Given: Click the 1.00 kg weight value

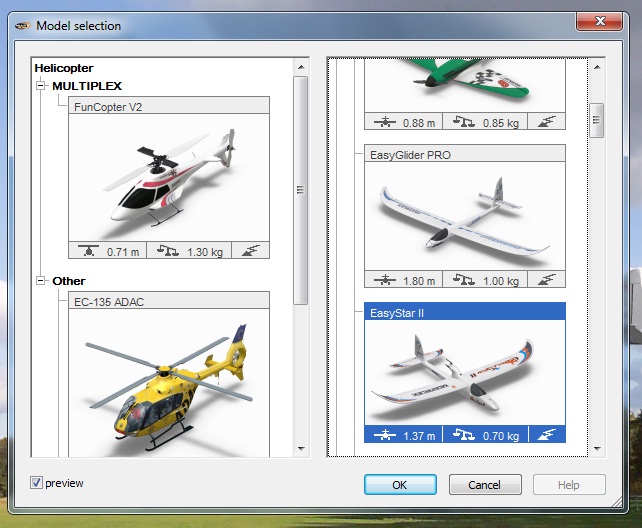Looking at the screenshot, I should tap(501, 281).
